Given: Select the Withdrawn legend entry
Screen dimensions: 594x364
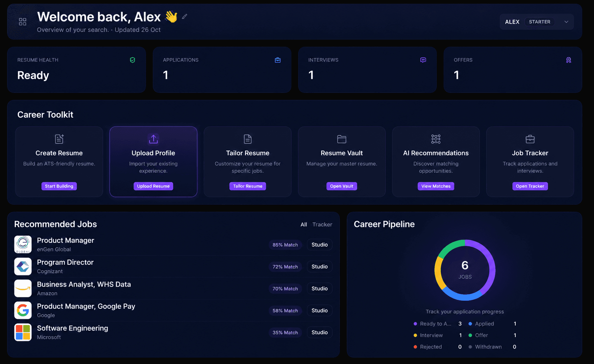Looking at the screenshot, I should 492,347.
